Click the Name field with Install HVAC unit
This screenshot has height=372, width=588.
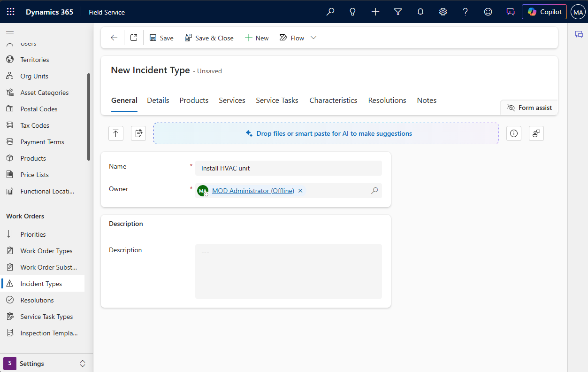pyautogui.click(x=289, y=168)
